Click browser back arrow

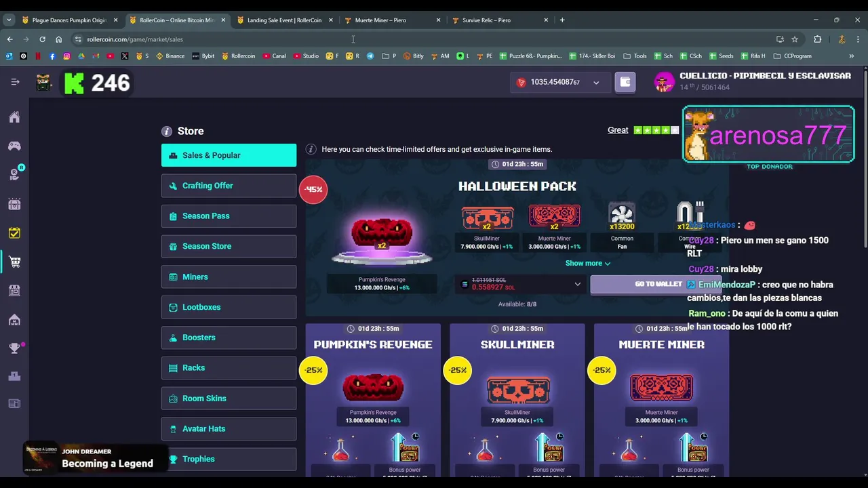[x=9, y=39]
